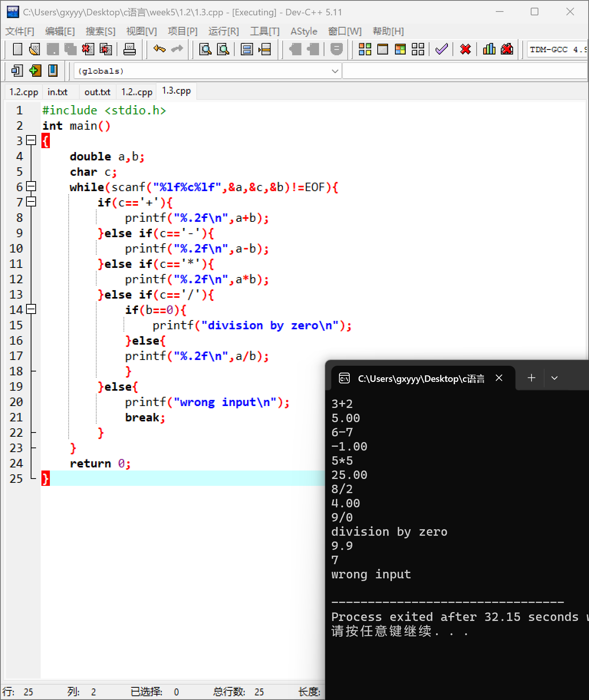
Task: Click the purple checkmark Debug icon
Action: click(x=442, y=49)
